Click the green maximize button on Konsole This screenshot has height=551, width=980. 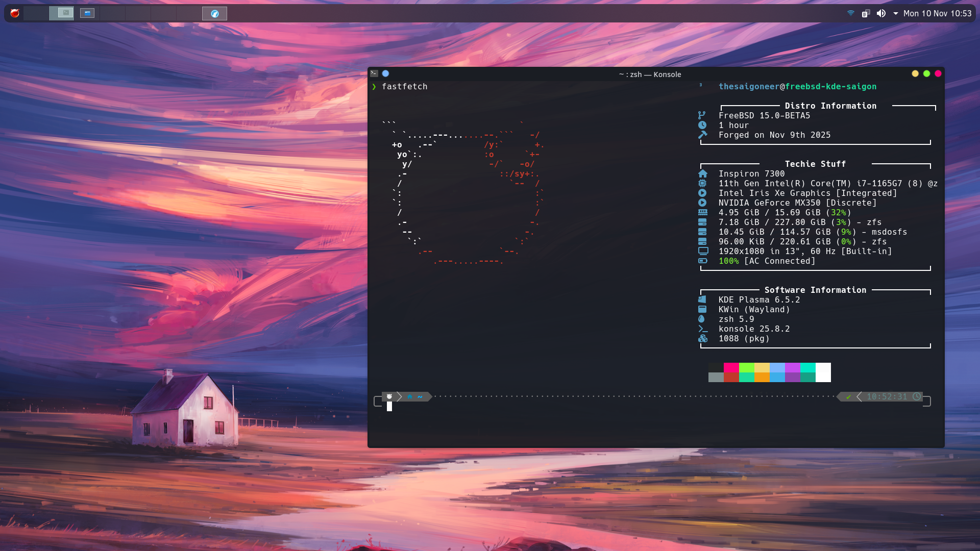[926, 73]
